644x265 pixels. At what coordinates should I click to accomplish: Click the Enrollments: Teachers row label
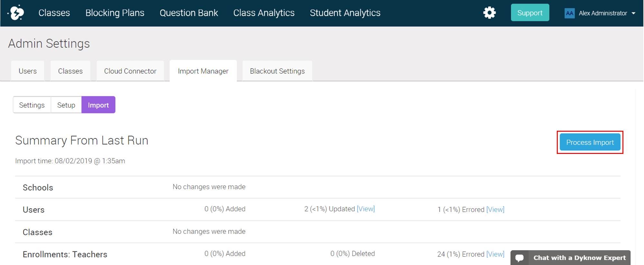click(x=65, y=254)
